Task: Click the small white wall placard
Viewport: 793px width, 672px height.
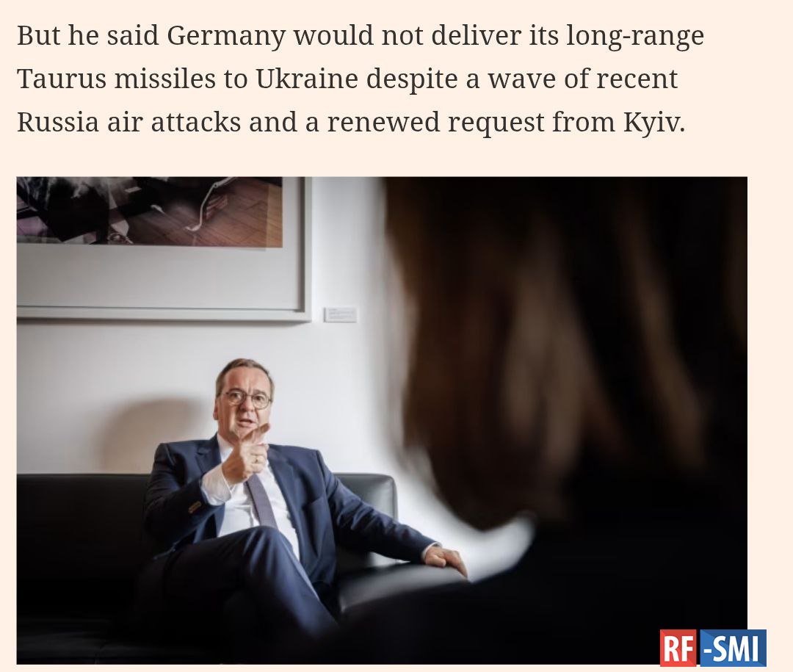Action: [x=341, y=314]
